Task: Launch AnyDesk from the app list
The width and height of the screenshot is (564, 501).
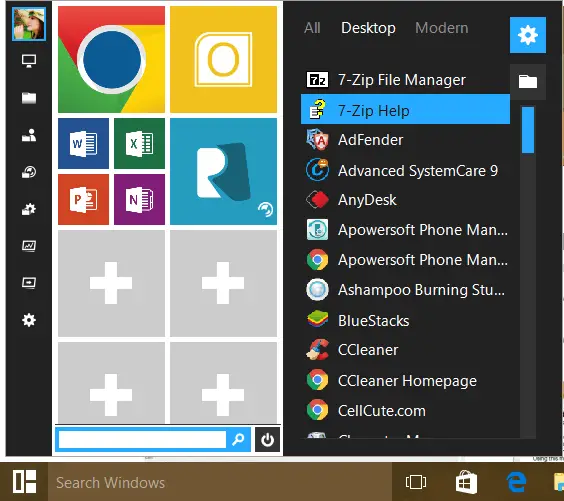Action: (x=405, y=200)
